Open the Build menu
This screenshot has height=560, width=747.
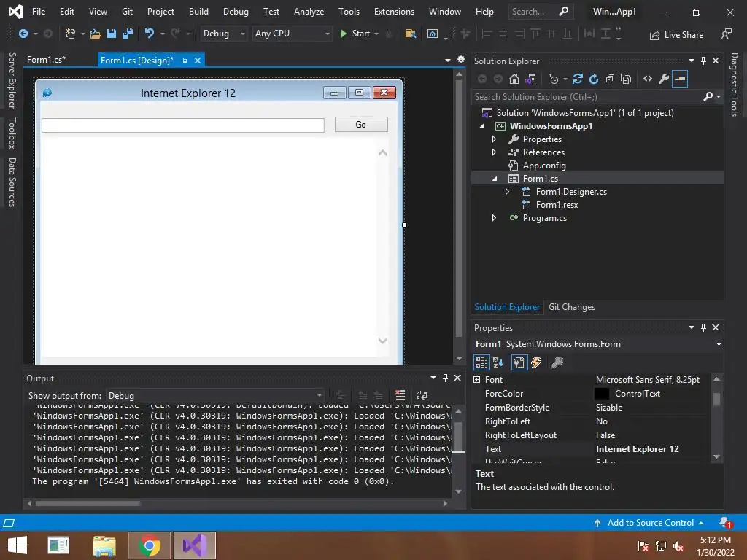[x=198, y=12]
